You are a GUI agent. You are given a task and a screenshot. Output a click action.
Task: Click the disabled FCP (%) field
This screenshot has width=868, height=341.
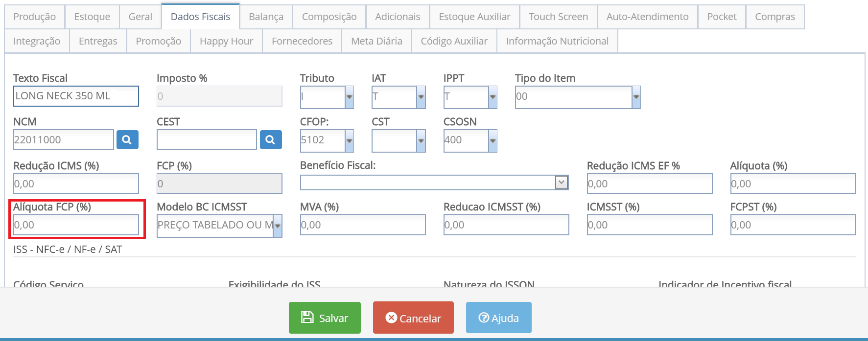219,184
